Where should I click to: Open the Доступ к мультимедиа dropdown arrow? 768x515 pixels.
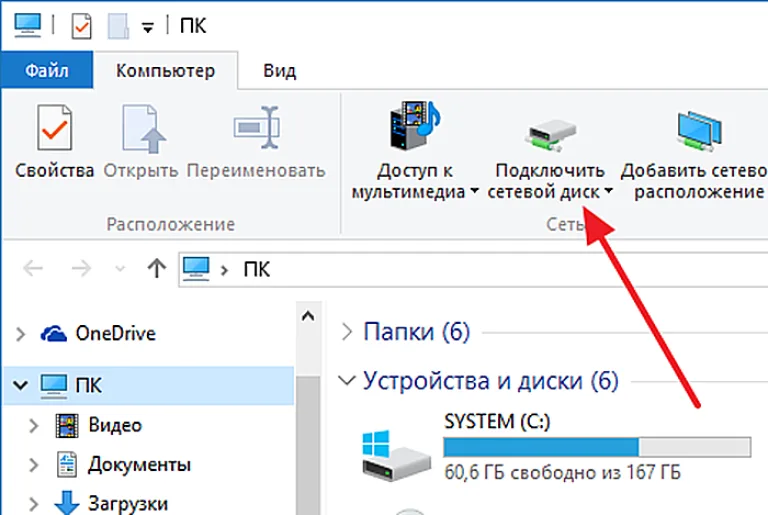tap(474, 191)
